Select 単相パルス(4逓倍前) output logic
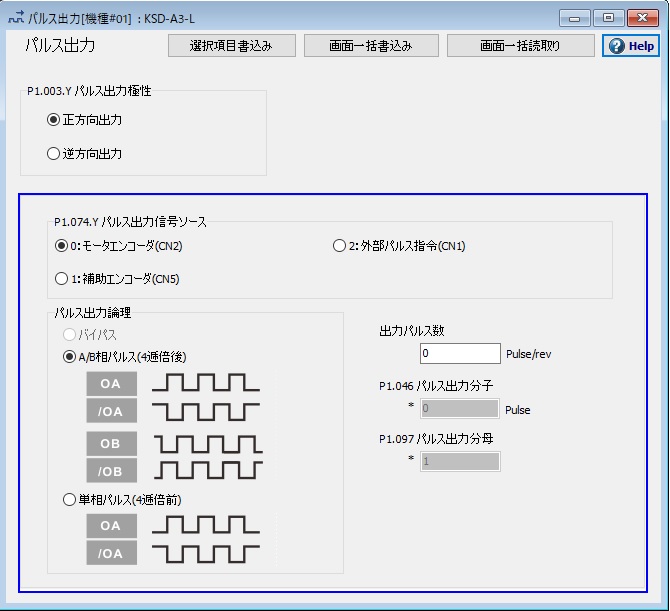Viewport: 670px width, 611px height. (x=70, y=499)
